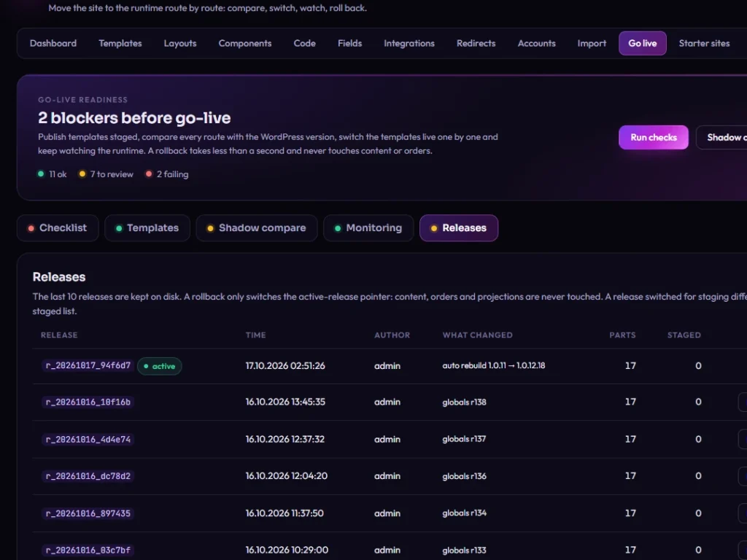The image size is (747, 560).
Task: Click the '11 ok' status indicator
Action: click(53, 174)
